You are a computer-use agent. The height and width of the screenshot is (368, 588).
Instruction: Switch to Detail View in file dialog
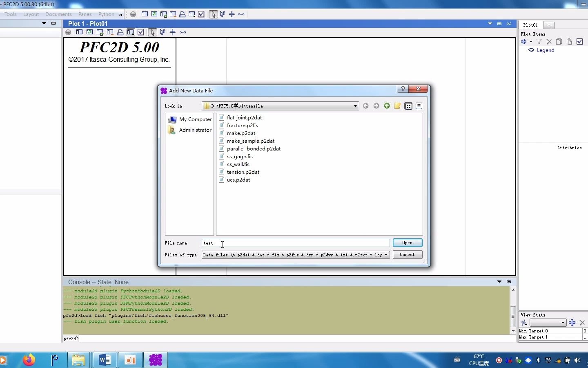tap(419, 106)
